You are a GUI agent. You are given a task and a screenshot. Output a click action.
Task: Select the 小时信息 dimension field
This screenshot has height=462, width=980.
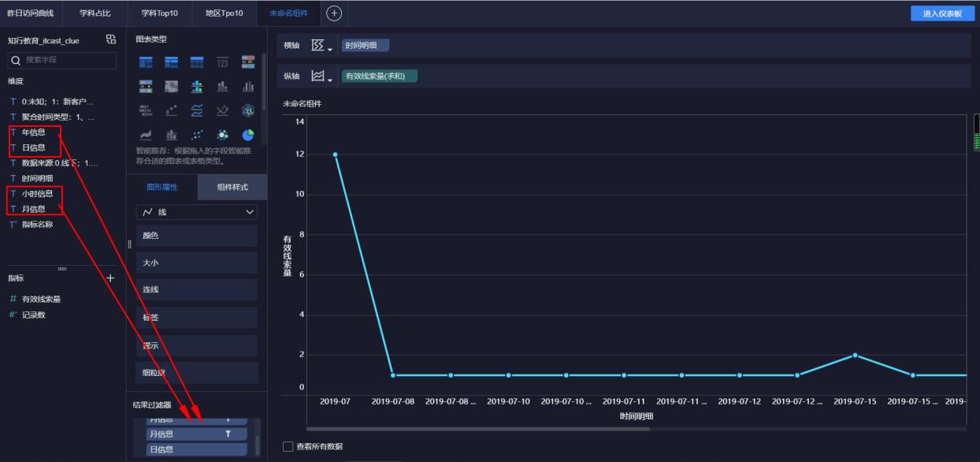point(37,193)
